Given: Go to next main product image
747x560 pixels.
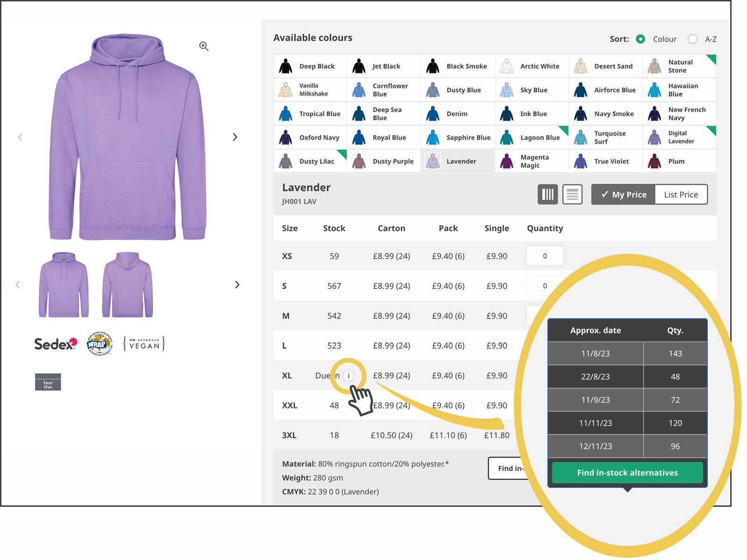Looking at the screenshot, I should (x=235, y=137).
